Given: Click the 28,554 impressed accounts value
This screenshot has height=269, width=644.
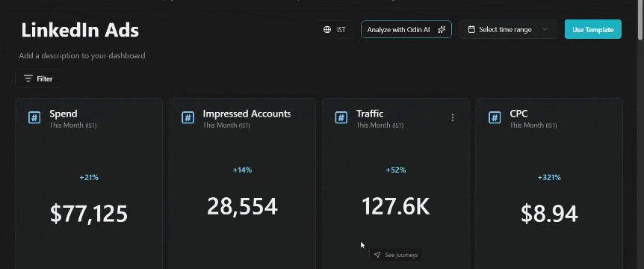Looking at the screenshot, I should point(242,206).
